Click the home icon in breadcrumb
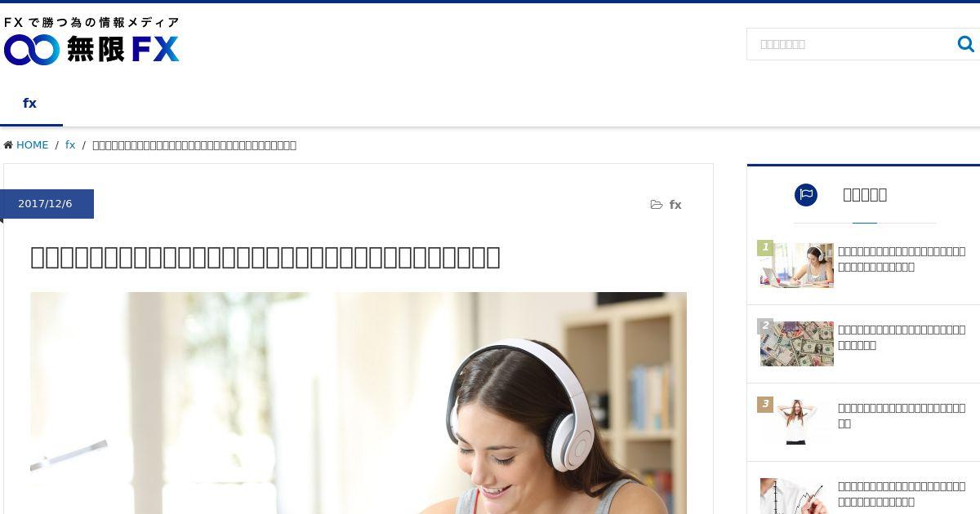This screenshot has height=514, width=980. 8,145
